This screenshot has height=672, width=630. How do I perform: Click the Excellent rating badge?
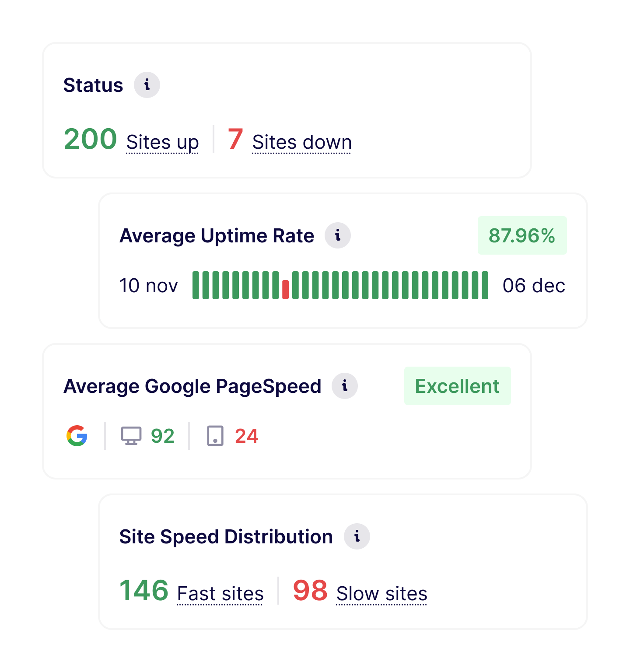[x=457, y=385]
